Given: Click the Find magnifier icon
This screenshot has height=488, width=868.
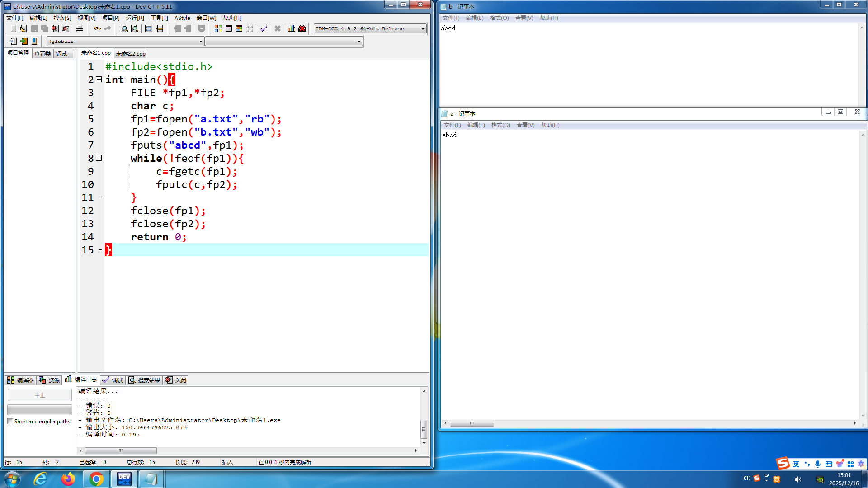Looking at the screenshot, I should tap(124, 28).
